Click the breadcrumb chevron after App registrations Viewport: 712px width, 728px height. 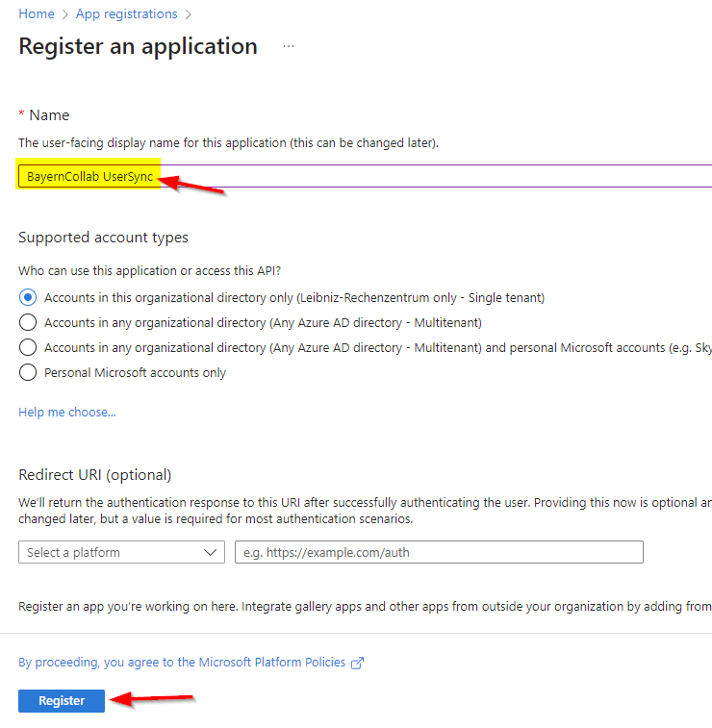pyautogui.click(x=189, y=14)
